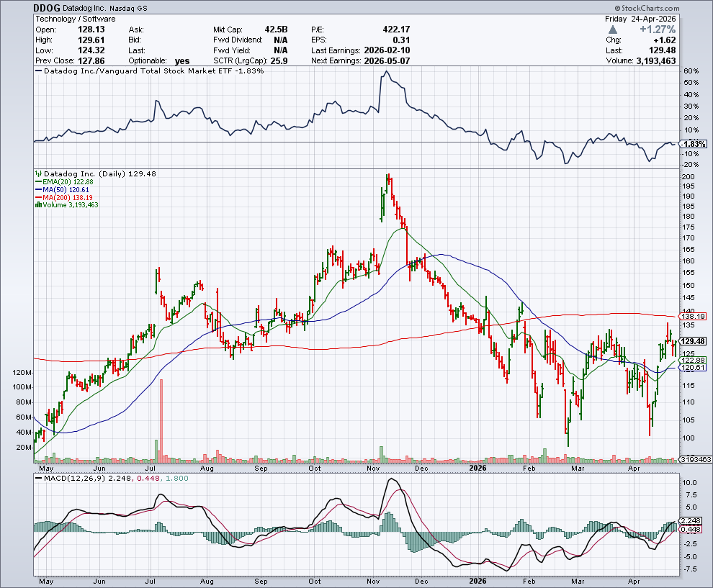The image size is (713, 588).
Task: Click the red 138.19 price axis tag
Action: click(694, 316)
